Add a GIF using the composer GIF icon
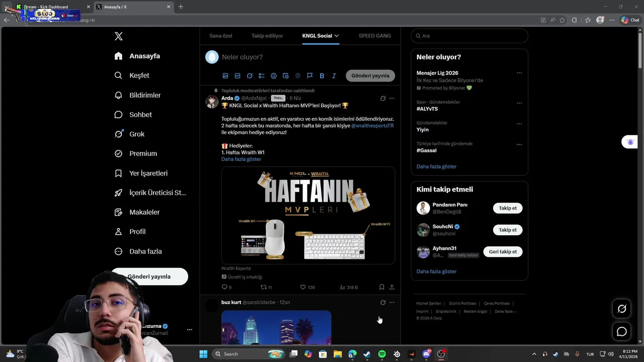644x362 pixels. 237,76
